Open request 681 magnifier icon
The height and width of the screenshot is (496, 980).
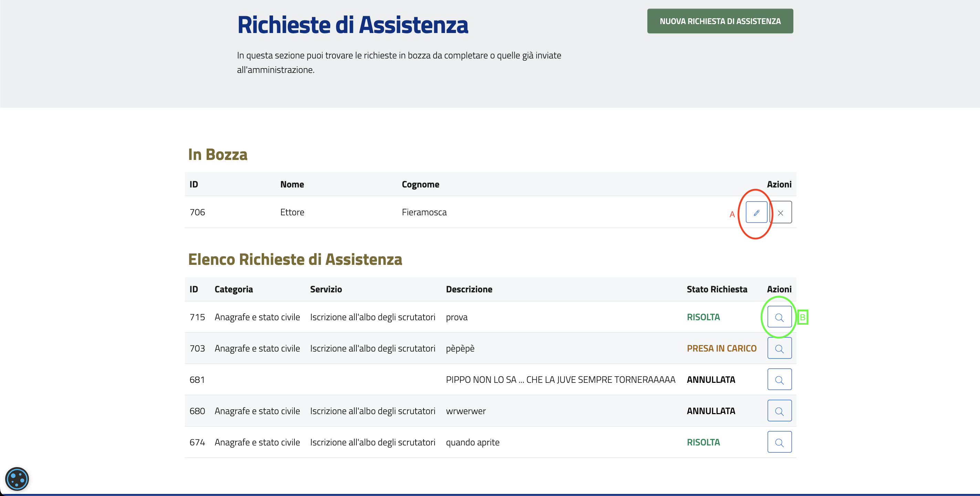click(x=779, y=379)
